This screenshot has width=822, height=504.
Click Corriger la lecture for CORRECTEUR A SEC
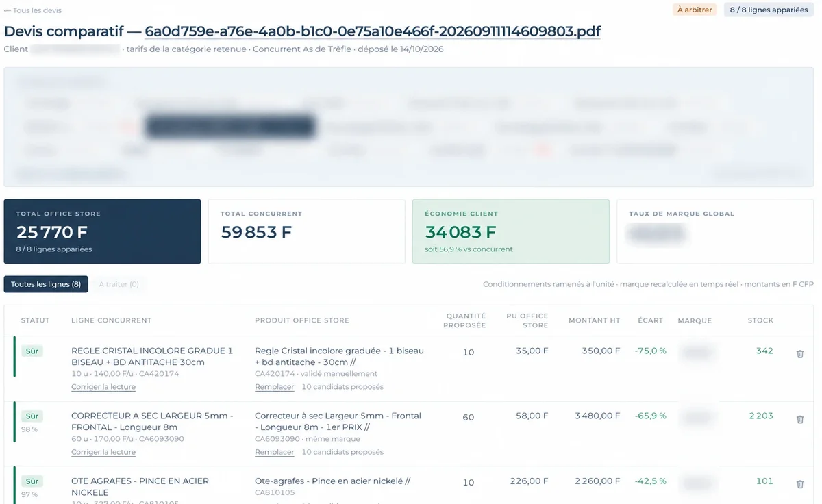(103, 452)
